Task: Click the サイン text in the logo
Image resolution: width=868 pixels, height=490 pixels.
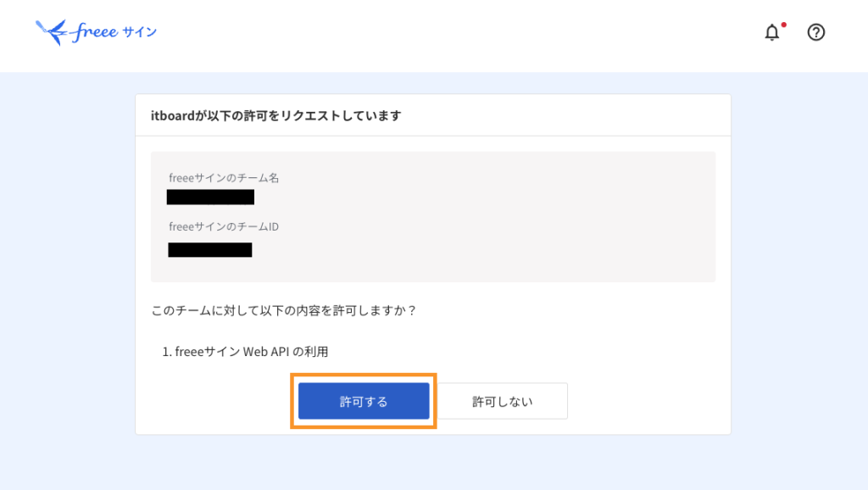Action: coord(139,33)
